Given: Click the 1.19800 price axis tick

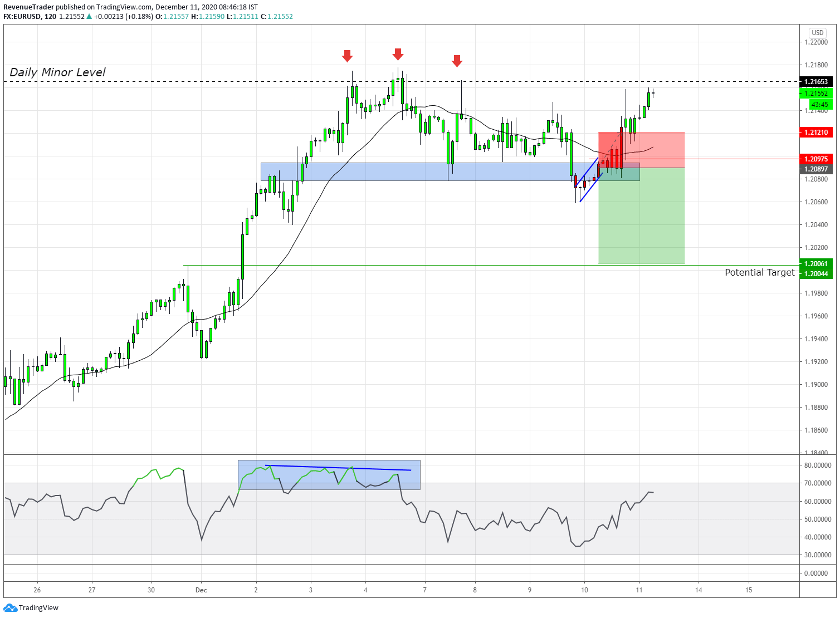Looking at the screenshot, I should click(x=816, y=293).
